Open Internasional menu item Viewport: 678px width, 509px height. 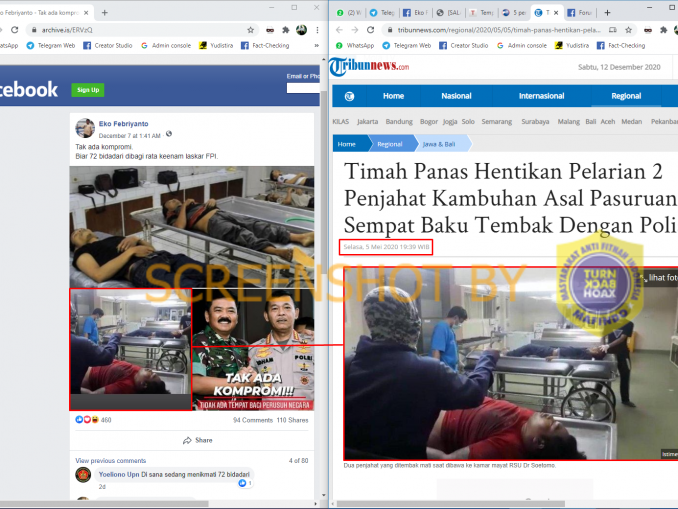pyautogui.click(x=541, y=96)
